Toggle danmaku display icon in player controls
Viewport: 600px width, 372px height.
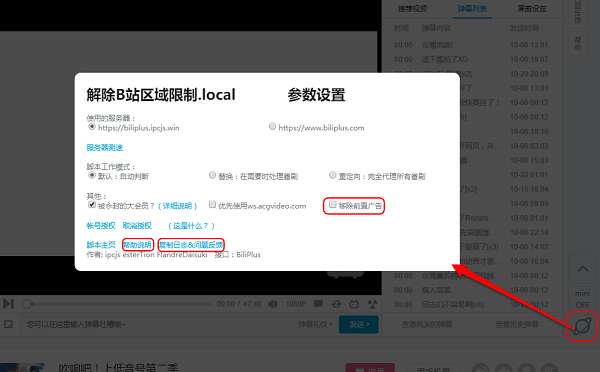pyautogui.click(x=318, y=304)
